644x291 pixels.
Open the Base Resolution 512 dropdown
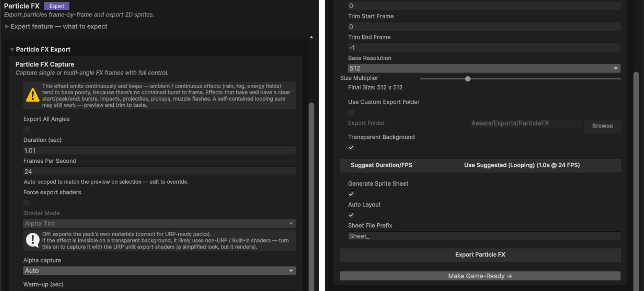[484, 68]
